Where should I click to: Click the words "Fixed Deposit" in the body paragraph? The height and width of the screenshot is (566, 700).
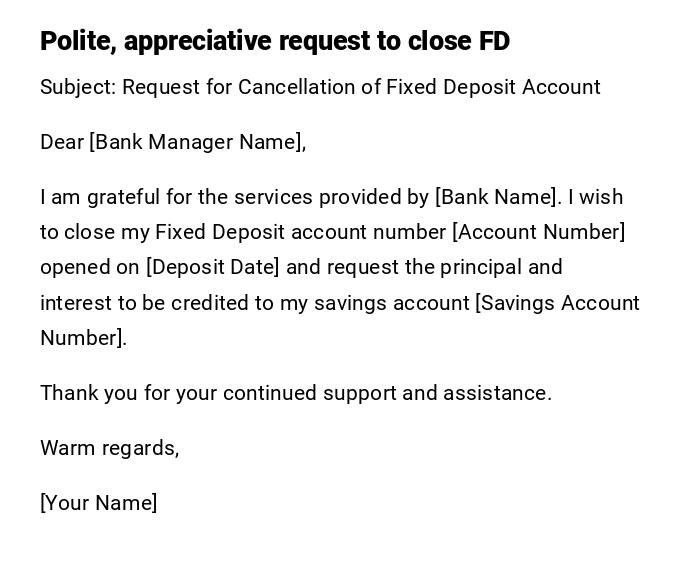[x=220, y=232]
